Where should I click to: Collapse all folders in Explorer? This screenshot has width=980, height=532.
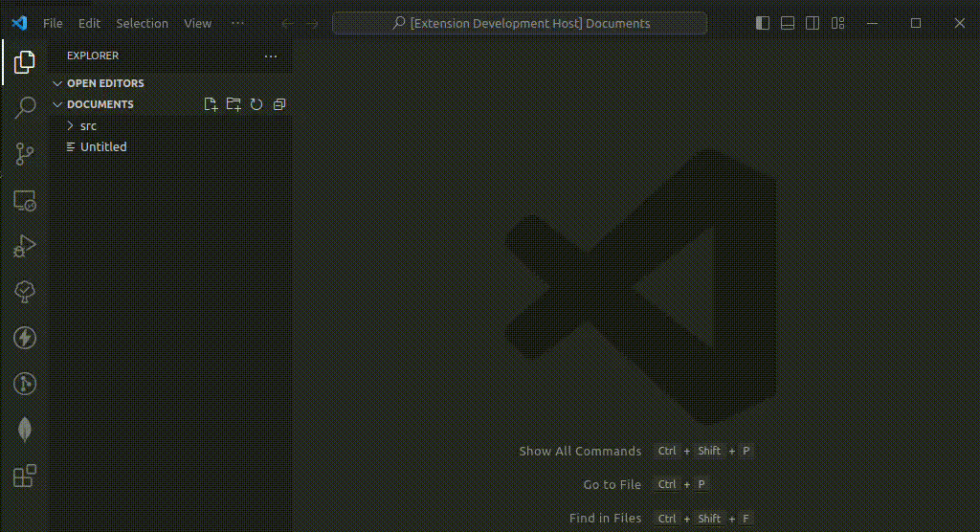(x=279, y=104)
